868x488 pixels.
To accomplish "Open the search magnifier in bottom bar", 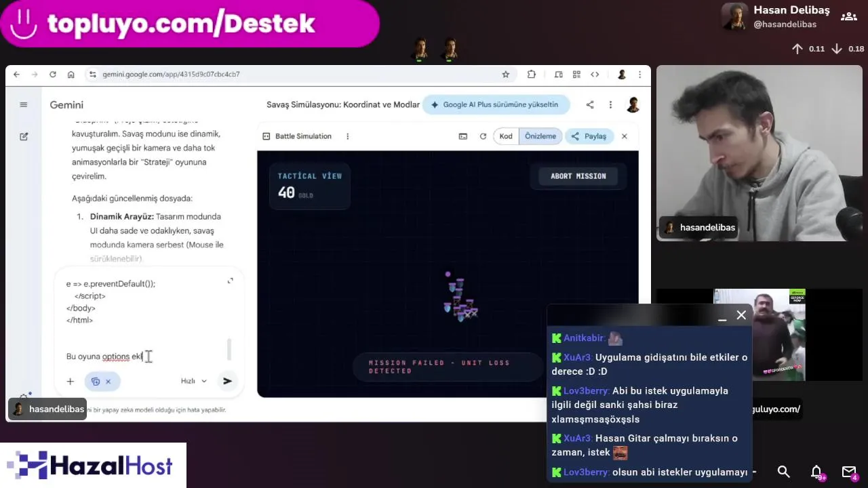I will coord(784,472).
